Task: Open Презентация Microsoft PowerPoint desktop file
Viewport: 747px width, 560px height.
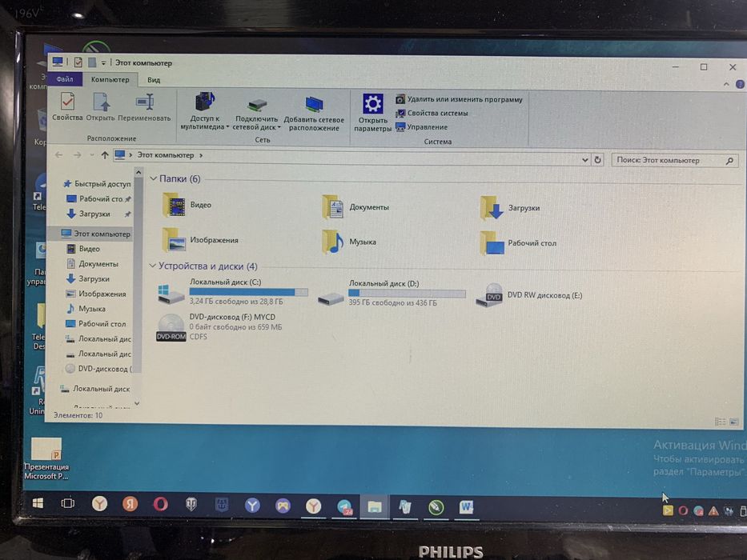Action: 46,459
